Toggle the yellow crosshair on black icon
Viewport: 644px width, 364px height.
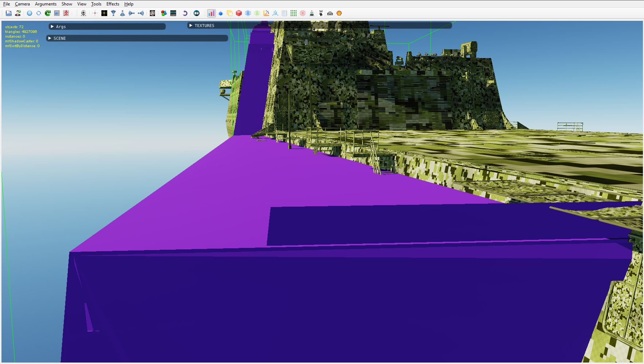click(x=104, y=13)
